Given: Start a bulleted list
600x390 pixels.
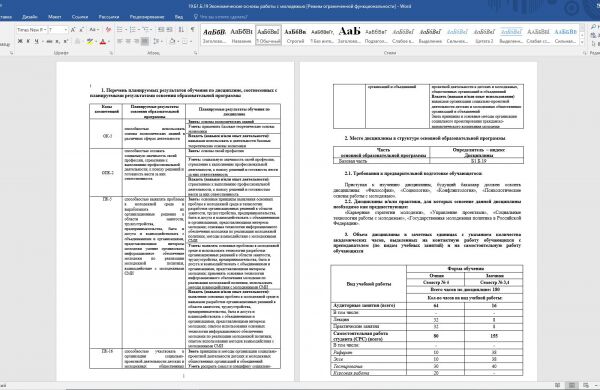Looking at the screenshot, I should tap(120, 29).
